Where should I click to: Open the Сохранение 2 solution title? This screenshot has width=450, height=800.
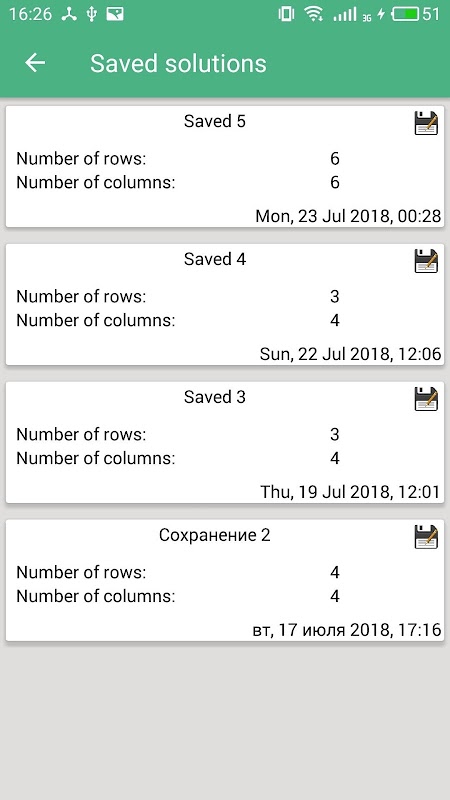pos(215,535)
